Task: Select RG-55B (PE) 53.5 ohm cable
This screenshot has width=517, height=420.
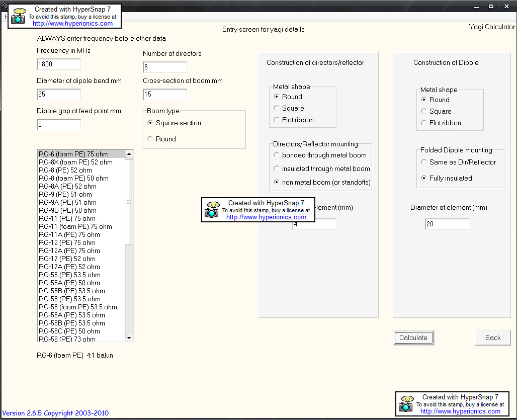Action: (x=81, y=291)
